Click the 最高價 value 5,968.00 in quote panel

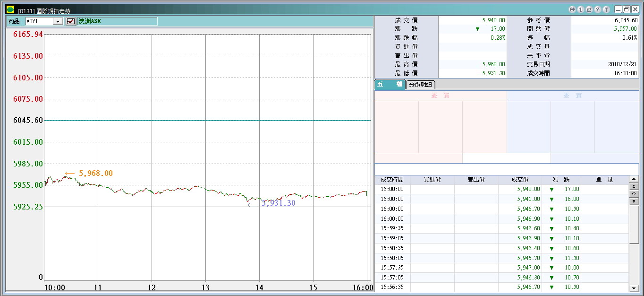pyautogui.click(x=493, y=64)
